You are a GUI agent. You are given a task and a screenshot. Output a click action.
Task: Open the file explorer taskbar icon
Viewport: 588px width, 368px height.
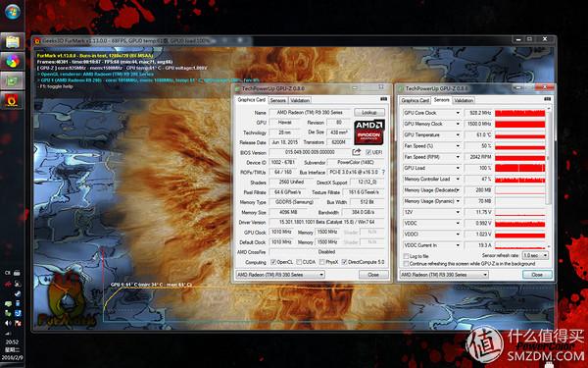(12, 41)
